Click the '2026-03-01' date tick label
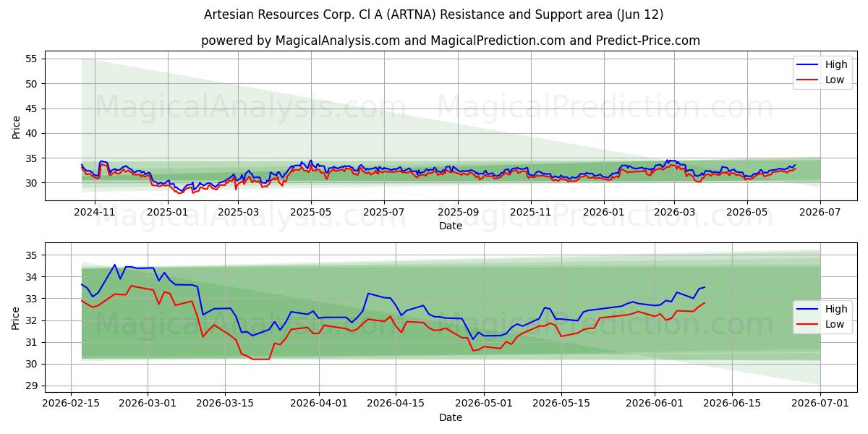The image size is (868, 434). point(148,403)
